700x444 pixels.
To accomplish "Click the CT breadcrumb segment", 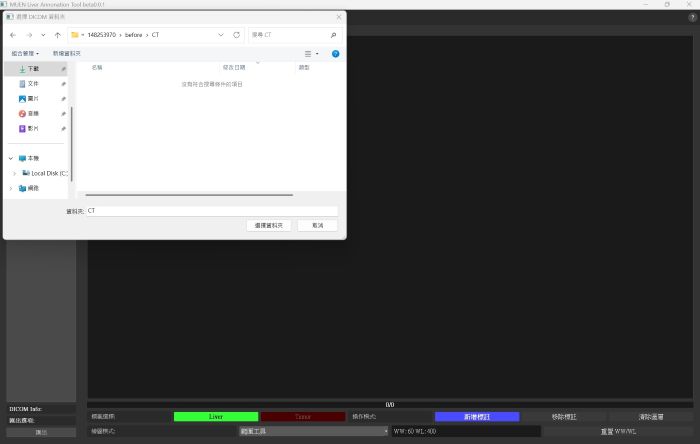I will coord(155,35).
